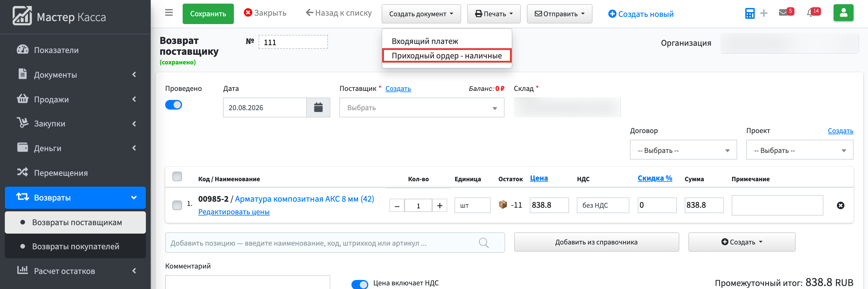Open messages envelope with badge 5
Image resolution: width=868 pixels, height=289 pixels.
[786, 12]
